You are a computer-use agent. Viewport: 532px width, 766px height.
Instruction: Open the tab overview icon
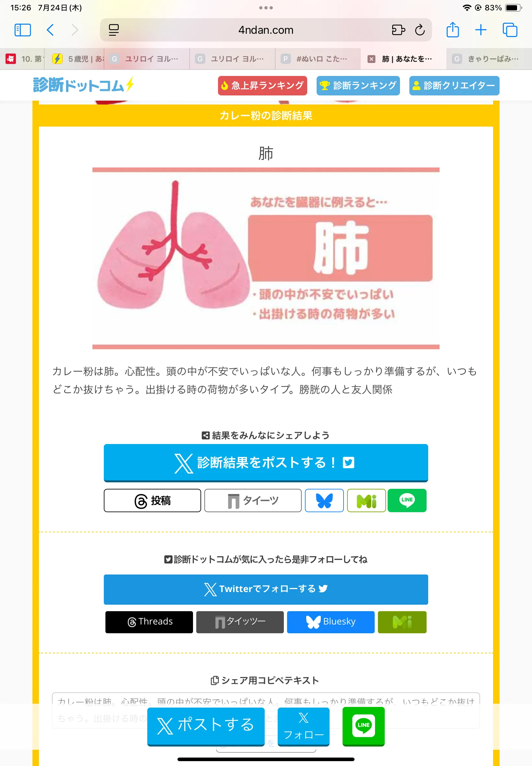[510, 30]
